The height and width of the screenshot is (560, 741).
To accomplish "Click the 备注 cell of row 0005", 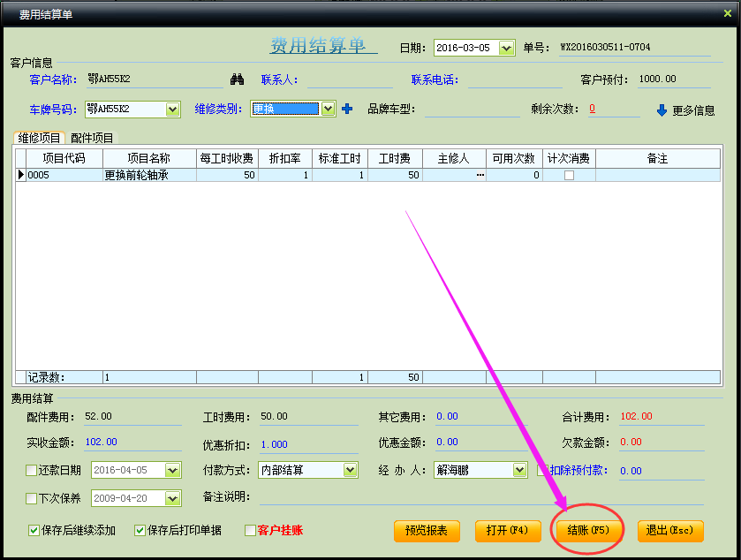I will point(658,175).
